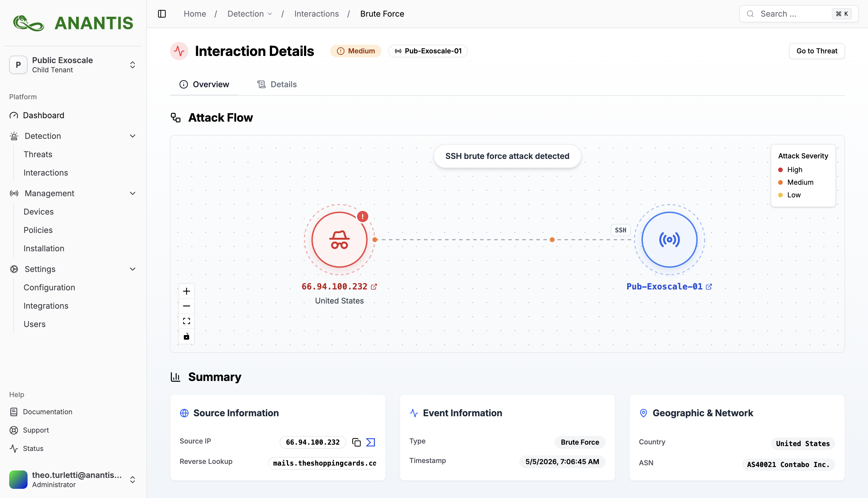Click the search magnifier icon
The width and height of the screenshot is (868, 498).
pos(750,14)
